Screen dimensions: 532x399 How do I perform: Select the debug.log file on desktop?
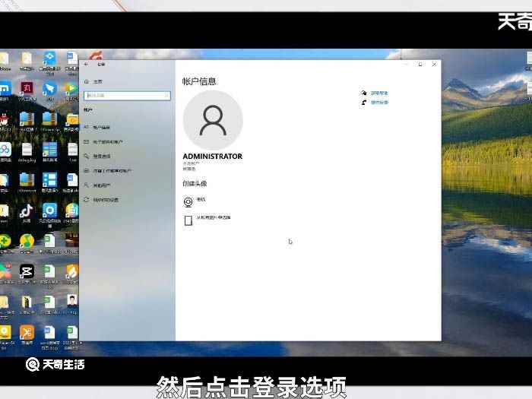[x=27, y=152]
